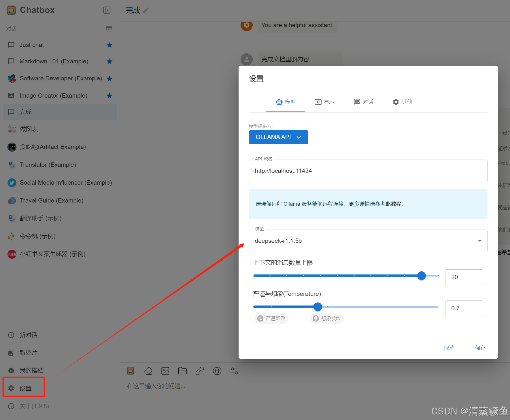Click the message limit value field 20
This screenshot has width=510, height=420.
(464, 277)
